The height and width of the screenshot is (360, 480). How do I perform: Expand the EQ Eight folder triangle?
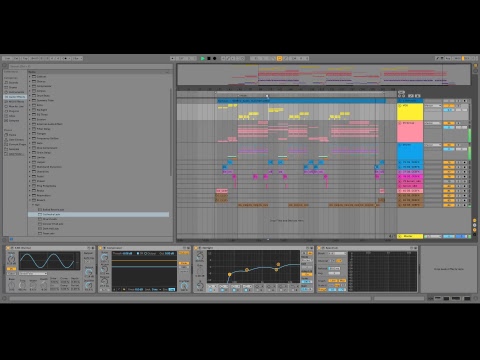click(30, 110)
